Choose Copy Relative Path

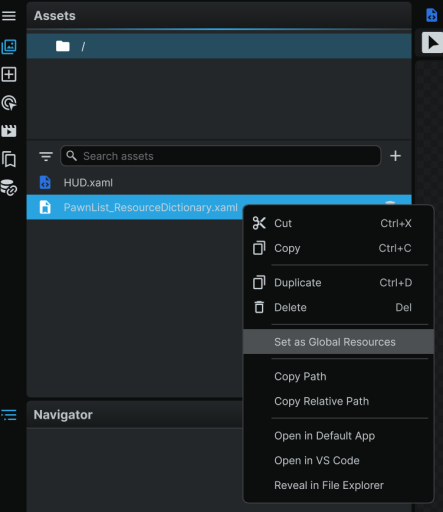click(x=339, y=401)
